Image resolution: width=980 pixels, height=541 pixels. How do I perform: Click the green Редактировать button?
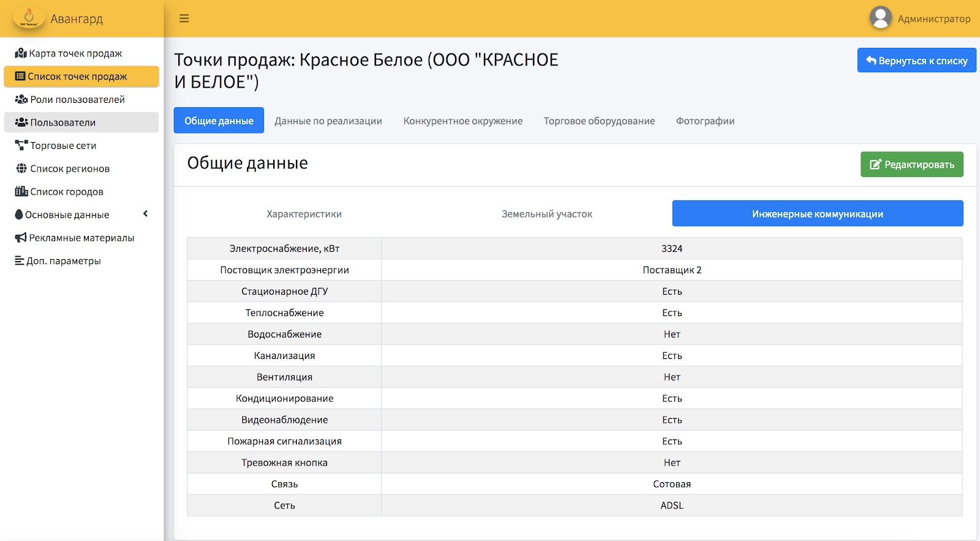pyautogui.click(x=912, y=164)
